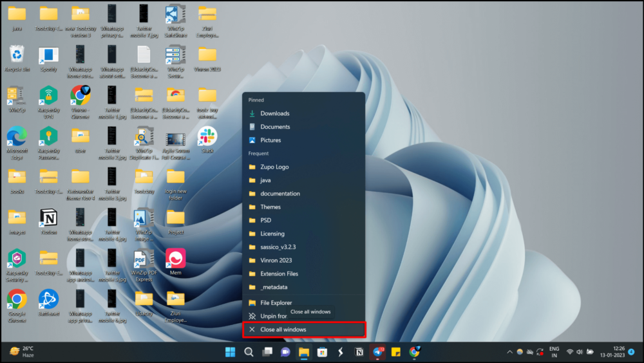Select the Udacity folder on desktop
Screen dimensions: 644x363
coord(144,302)
